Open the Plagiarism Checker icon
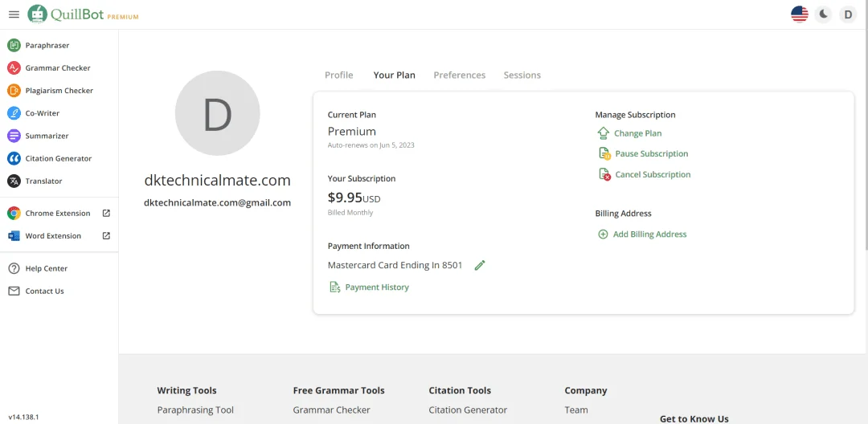 [x=14, y=91]
